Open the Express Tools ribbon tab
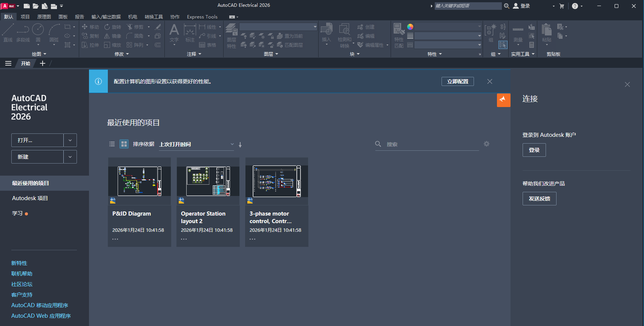Screen dimensions: 644x326 [x=202, y=17]
